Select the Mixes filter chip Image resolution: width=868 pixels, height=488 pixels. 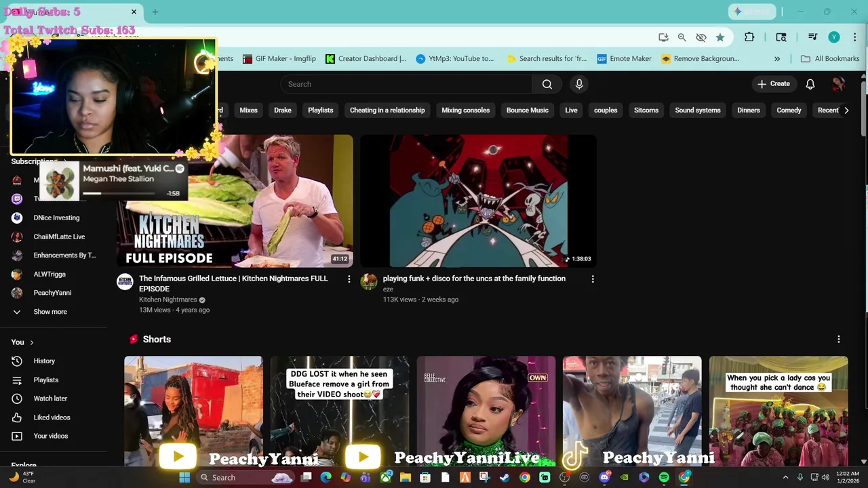(x=248, y=110)
